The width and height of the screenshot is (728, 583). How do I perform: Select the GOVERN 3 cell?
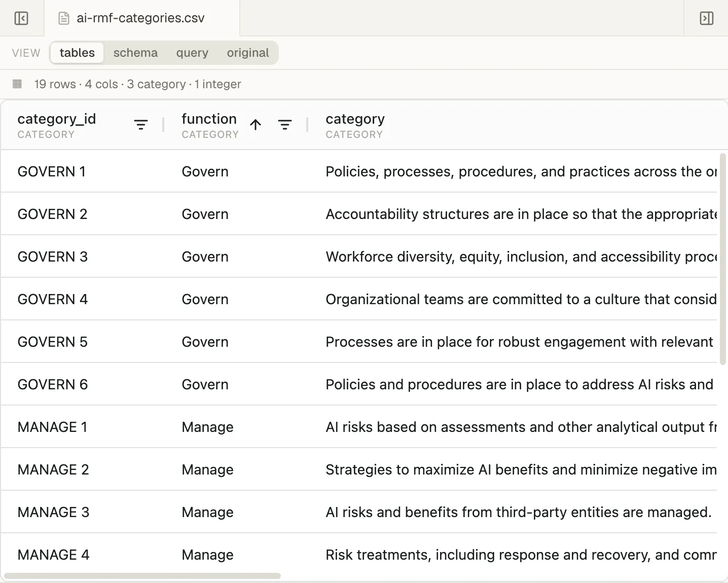(82, 257)
